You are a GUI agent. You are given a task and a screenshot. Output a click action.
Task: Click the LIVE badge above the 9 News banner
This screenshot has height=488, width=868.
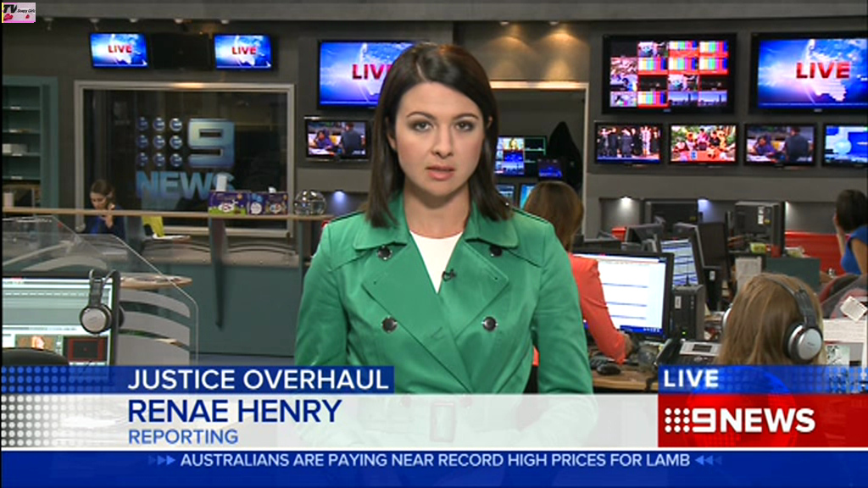click(x=691, y=379)
